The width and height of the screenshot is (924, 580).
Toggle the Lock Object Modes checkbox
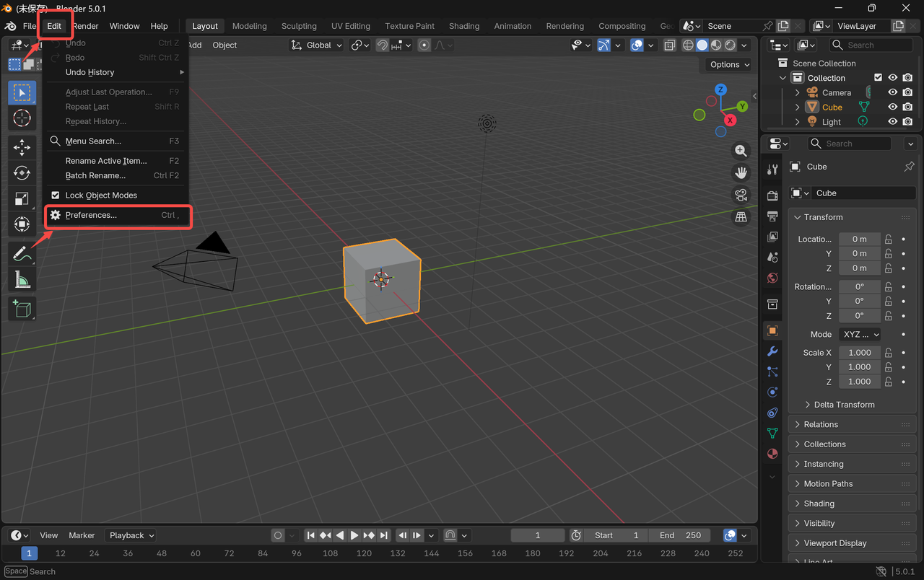pos(56,195)
